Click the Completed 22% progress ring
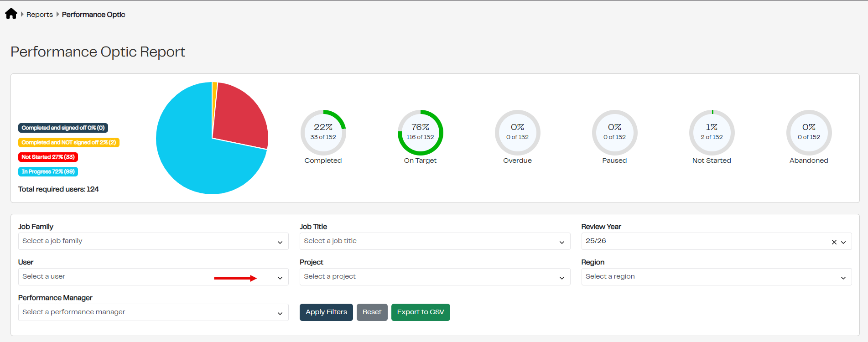The height and width of the screenshot is (342, 868). [x=323, y=133]
